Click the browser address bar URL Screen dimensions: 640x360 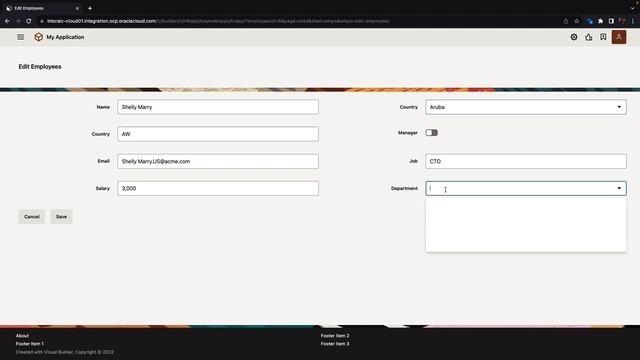218,21
